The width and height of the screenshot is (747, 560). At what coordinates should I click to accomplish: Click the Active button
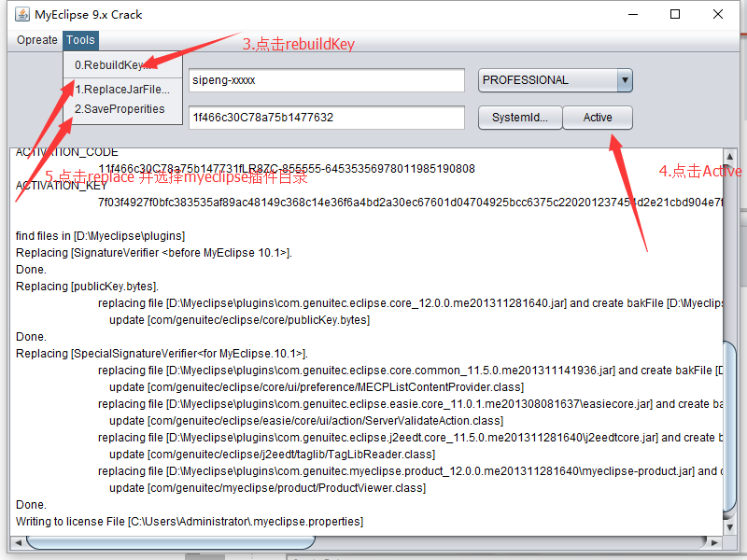click(598, 118)
